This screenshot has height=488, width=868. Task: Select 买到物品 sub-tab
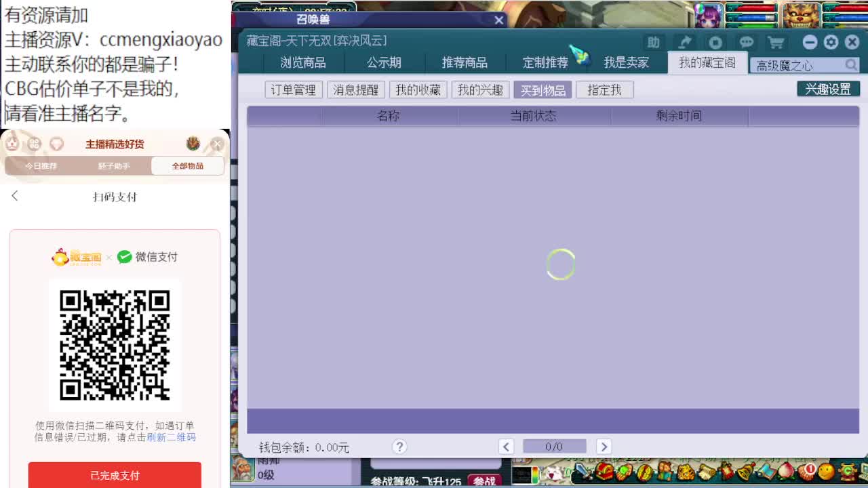542,89
